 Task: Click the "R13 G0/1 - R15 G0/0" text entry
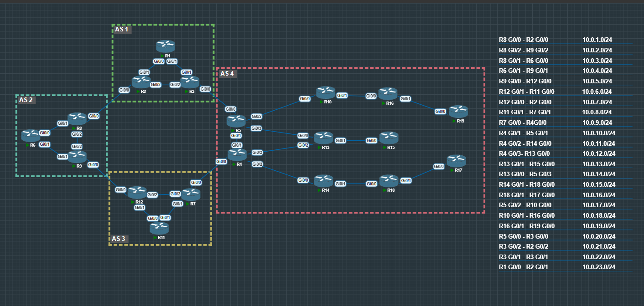coord(527,164)
